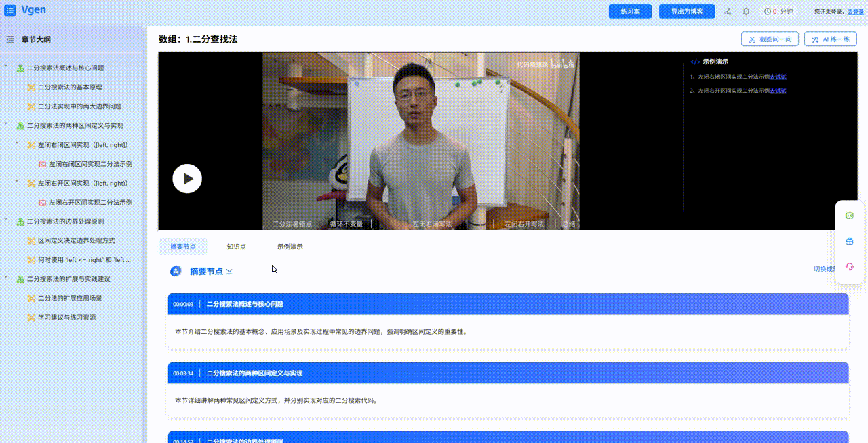Click the red headset support icon
868x443 pixels.
(x=850, y=267)
